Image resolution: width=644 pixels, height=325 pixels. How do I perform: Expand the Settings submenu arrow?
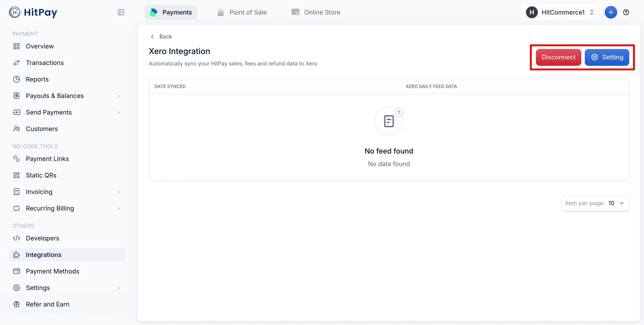click(119, 288)
